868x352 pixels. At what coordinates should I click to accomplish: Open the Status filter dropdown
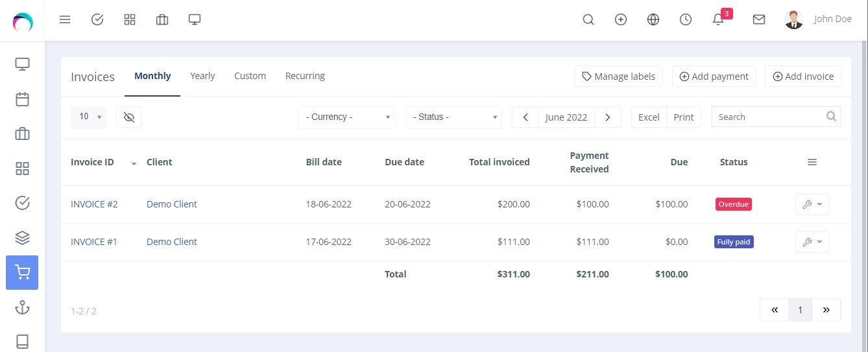[x=453, y=117]
